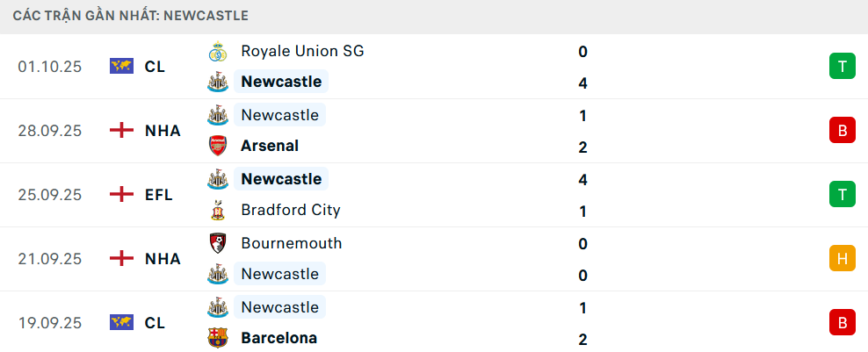Click the Barcelona club crest icon
868x352 pixels.
point(217,338)
